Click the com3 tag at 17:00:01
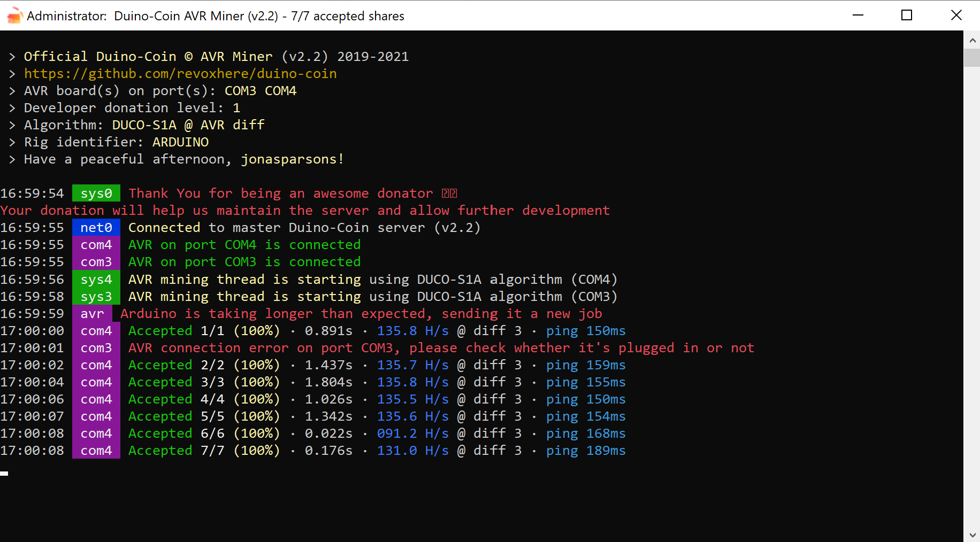This screenshot has height=542, width=980. point(96,348)
